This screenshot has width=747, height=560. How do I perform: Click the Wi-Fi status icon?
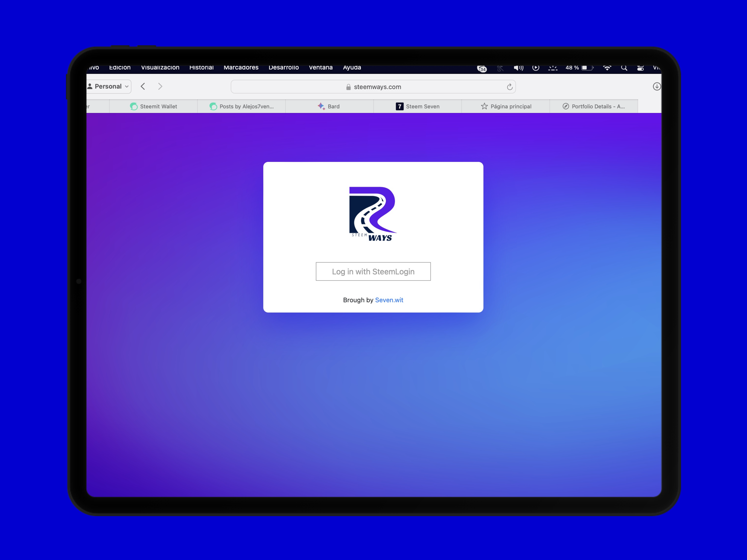coord(607,68)
